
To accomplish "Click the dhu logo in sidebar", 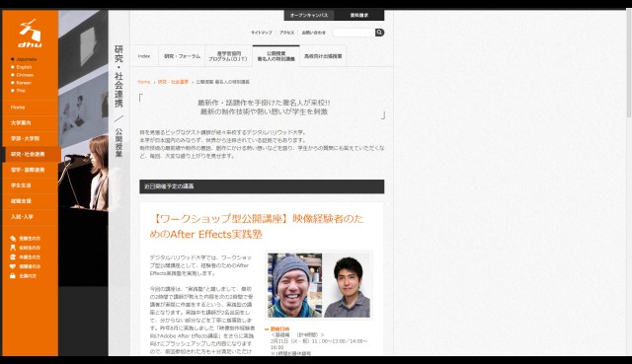I will tap(31, 34).
